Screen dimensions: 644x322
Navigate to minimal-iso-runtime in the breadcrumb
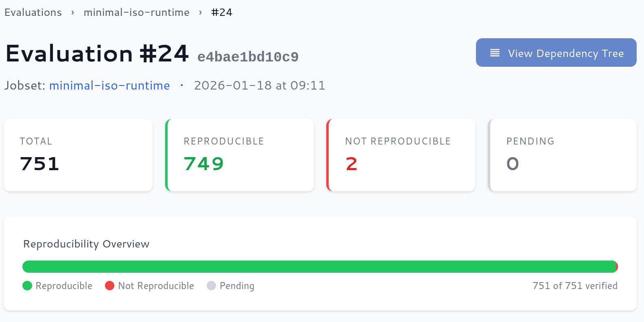click(x=136, y=13)
